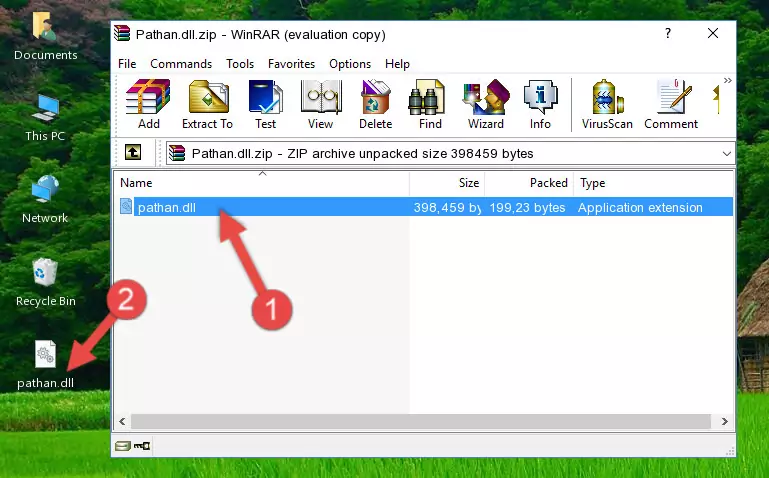Click the WinRAR help question mark
This screenshot has width=769, height=478.
667,33
